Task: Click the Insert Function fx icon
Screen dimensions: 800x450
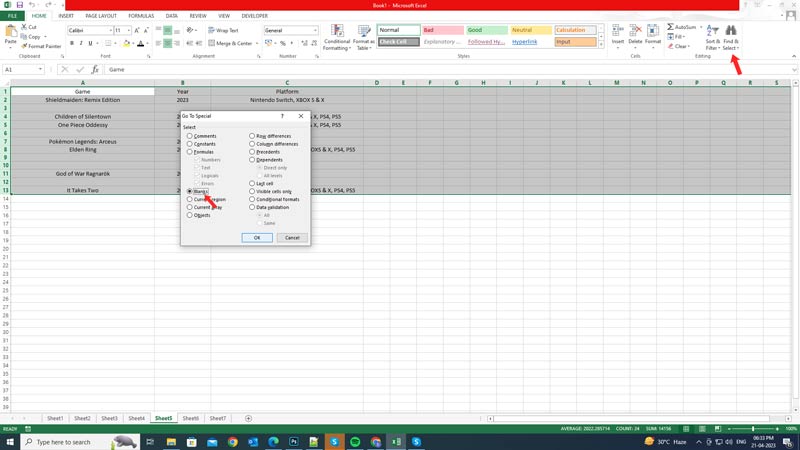Action: click(x=94, y=69)
